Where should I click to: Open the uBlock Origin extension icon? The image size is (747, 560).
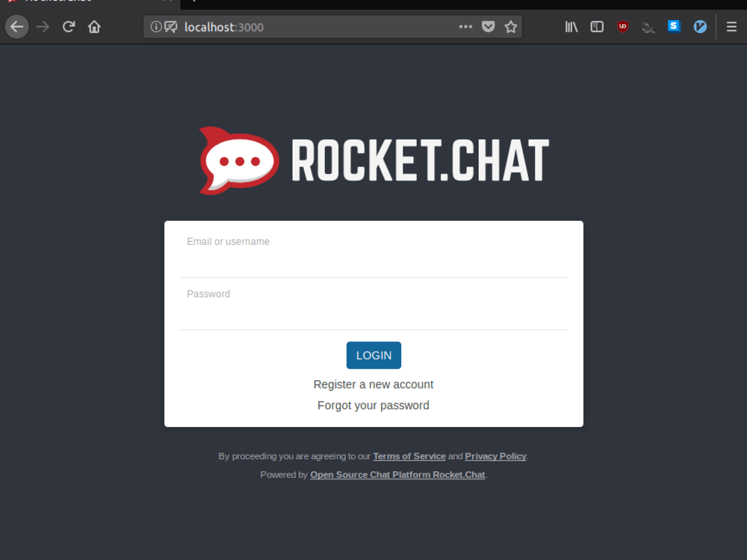click(x=622, y=27)
